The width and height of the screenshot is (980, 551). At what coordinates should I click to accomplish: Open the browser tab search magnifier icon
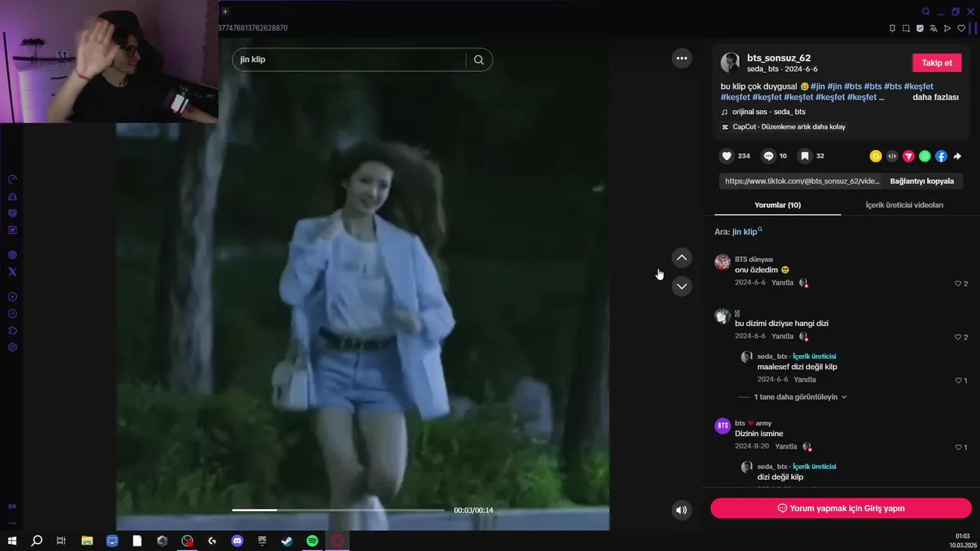click(x=926, y=11)
